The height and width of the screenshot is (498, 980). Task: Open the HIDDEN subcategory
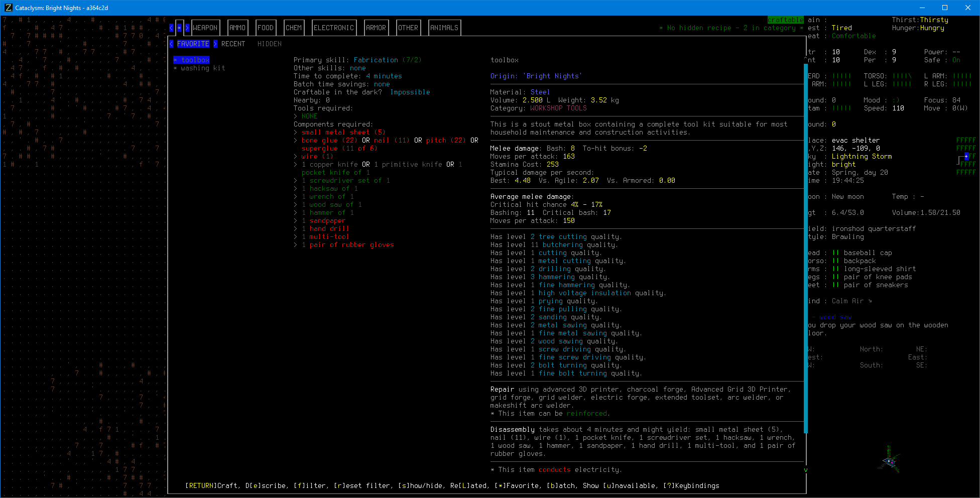pyautogui.click(x=270, y=44)
